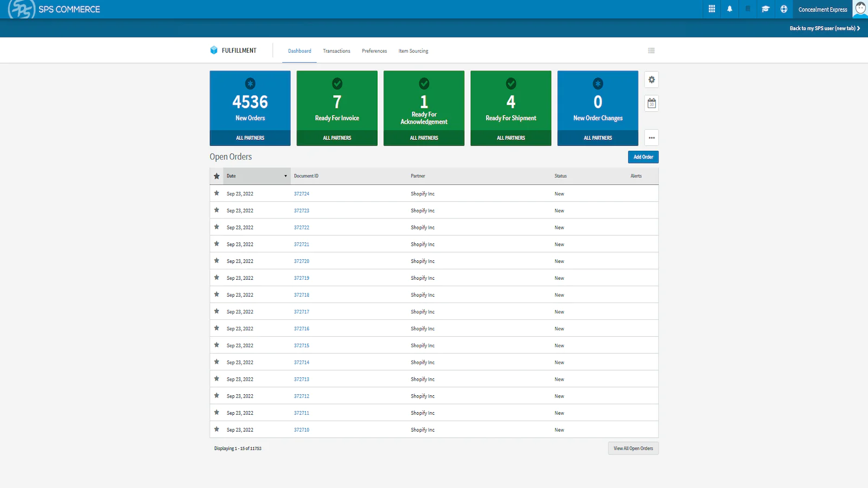The image size is (868, 488).
Task: Expand the Date column sort dropdown
Action: (x=285, y=176)
